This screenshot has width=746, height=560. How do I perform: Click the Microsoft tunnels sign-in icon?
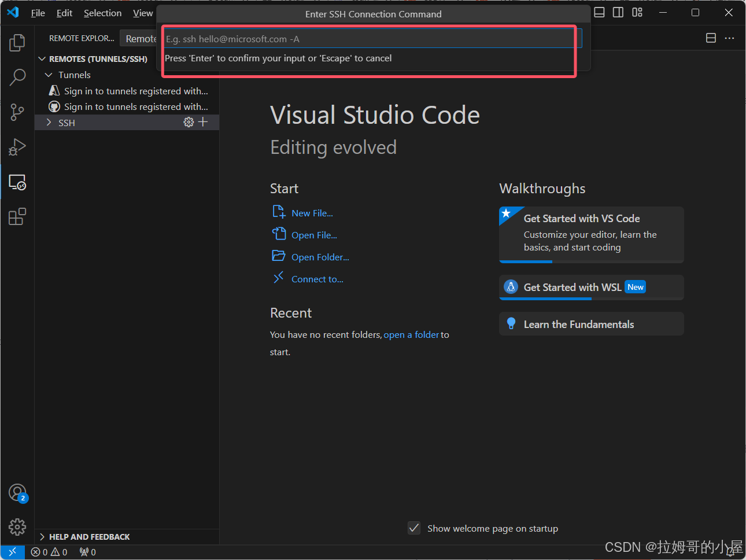point(54,91)
